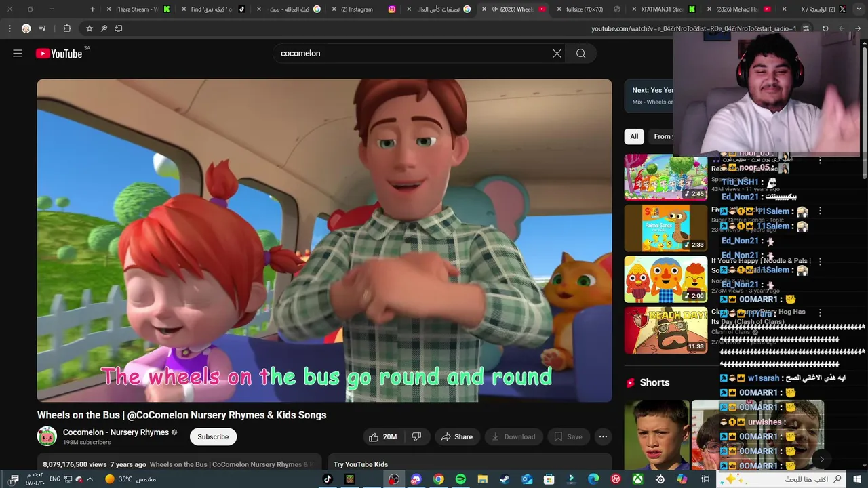The width and height of the screenshot is (868, 488).
Task: Open Spotify from the taskbar
Action: 460,479
